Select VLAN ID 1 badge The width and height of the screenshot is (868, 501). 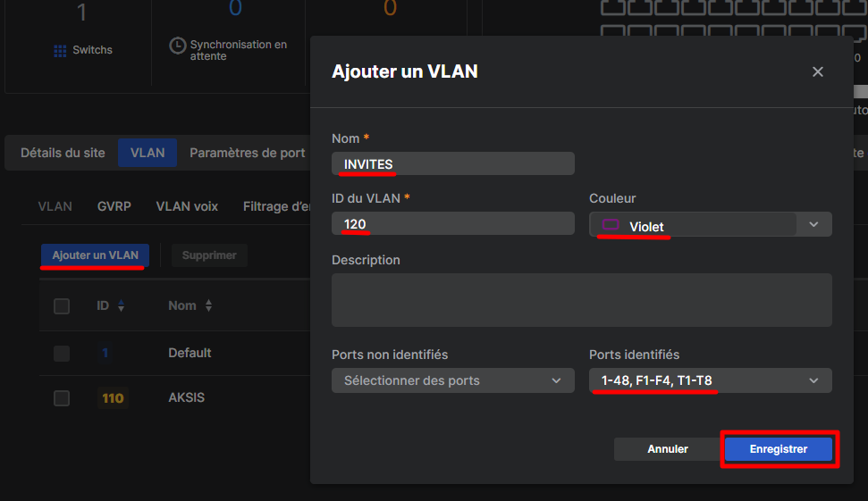click(105, 353)
